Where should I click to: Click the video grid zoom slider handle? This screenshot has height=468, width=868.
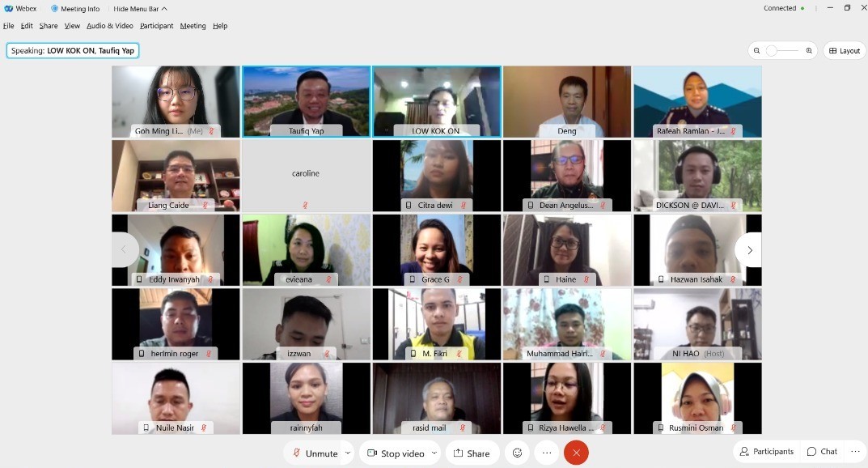772,51
